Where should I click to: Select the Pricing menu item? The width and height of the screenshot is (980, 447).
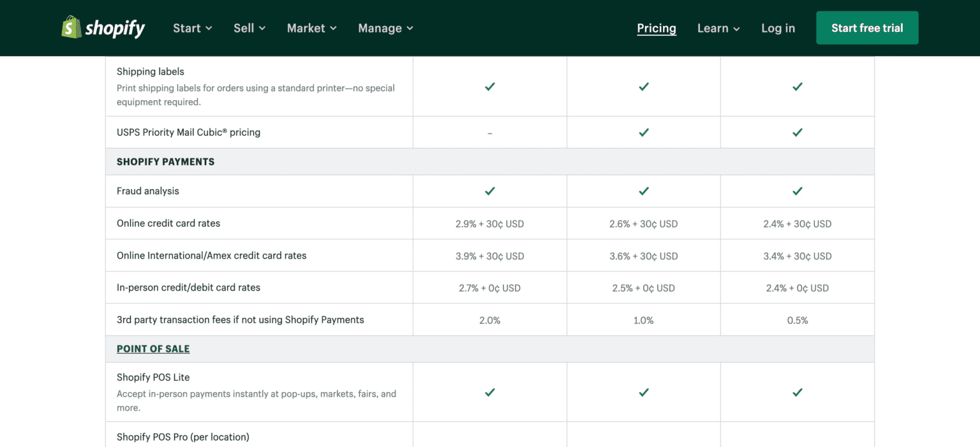[x=656, y=28]
